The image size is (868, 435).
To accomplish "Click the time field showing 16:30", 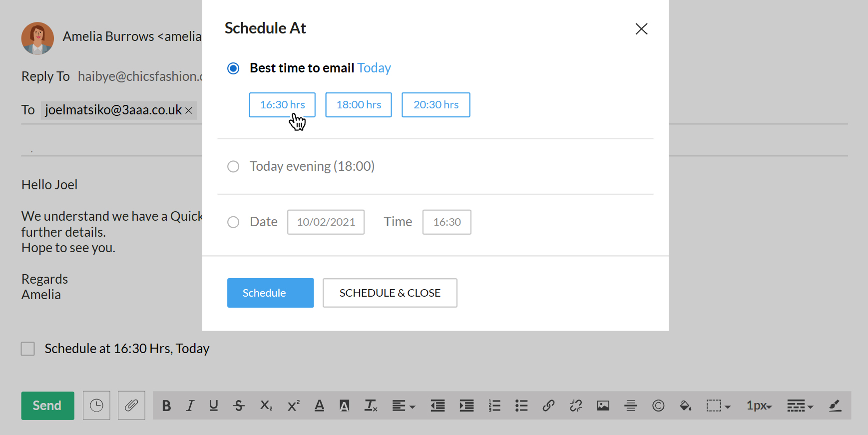I will (x=447, y=222).
